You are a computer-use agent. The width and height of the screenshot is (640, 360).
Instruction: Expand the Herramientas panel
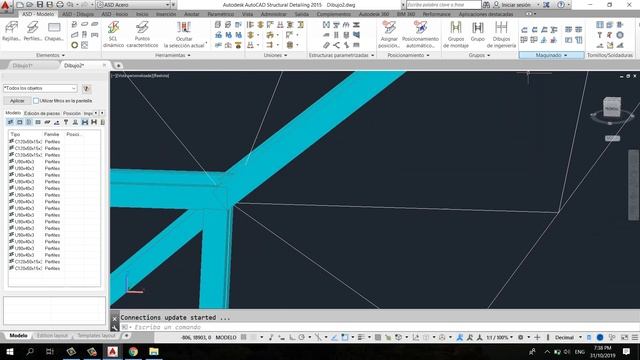(x=173, y=55)
